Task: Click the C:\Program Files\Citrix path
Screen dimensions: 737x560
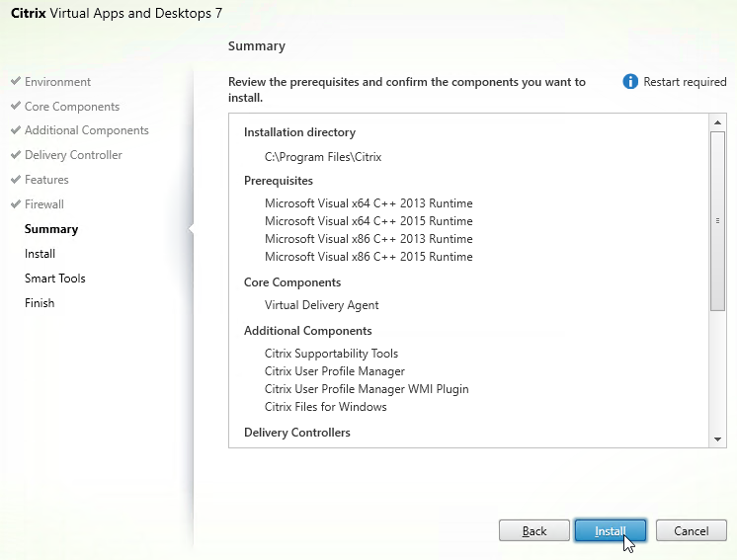Action: pos(323,157)
